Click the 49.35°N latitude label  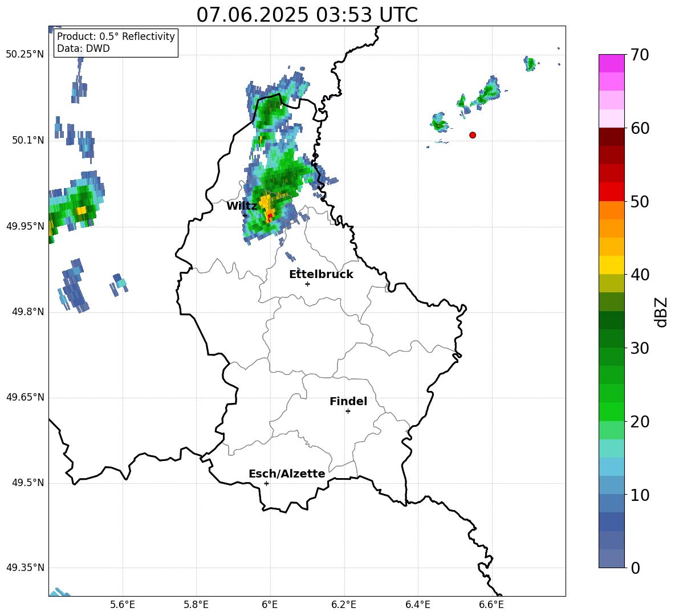tap(25, 568)
